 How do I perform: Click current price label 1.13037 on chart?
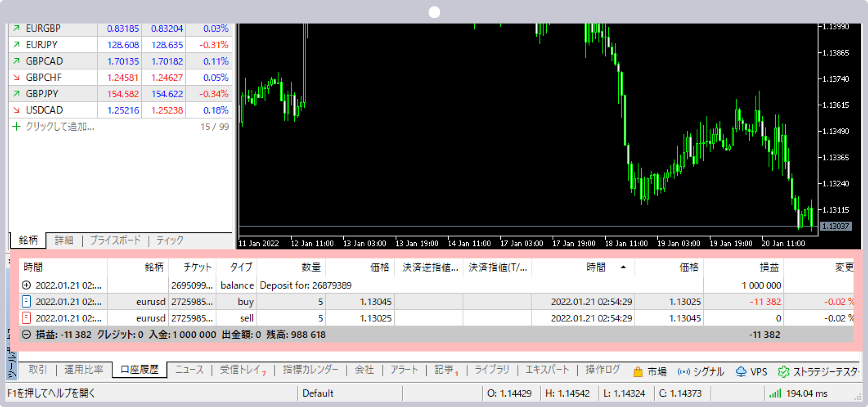click(x=835, y=226)
